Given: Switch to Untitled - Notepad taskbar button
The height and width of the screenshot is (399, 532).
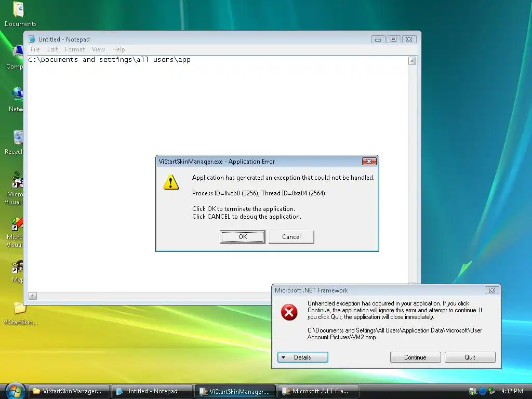Looking at the screenshot, I should click(152, 391).
